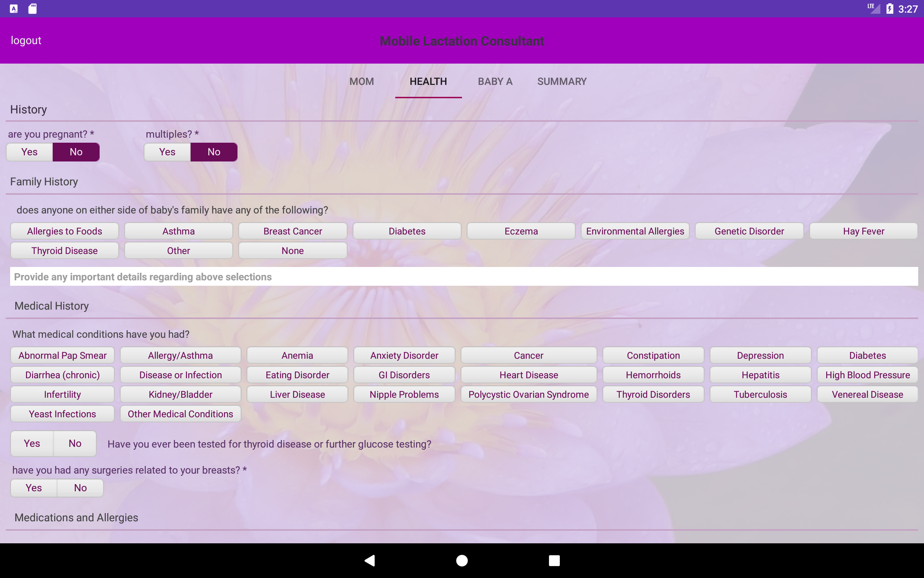Choose Thyroid Disease in family history

coord(65,250)
